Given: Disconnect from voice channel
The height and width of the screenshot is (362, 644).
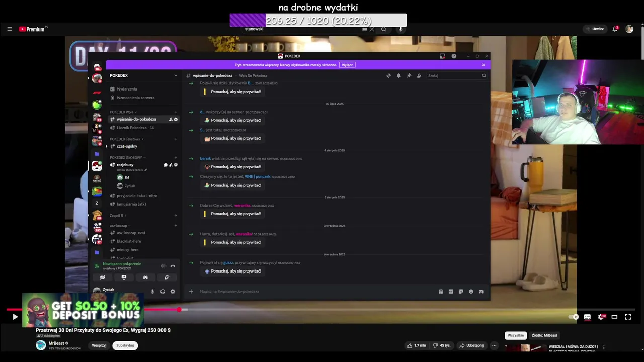Looking at the screenshot, I should click(x=173, y=266).
